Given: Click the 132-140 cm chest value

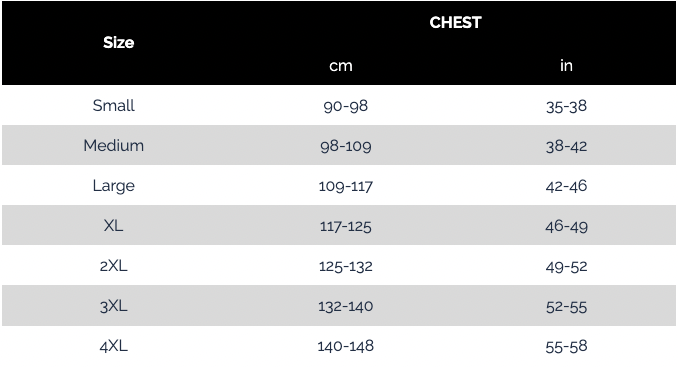Looking at the screenshot, I should (x=345, y=306).
